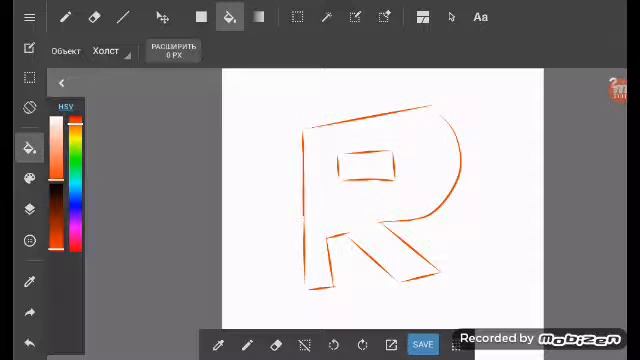This screenshot has height=360, width=640.
Task: Open the grid circle icon in sidebar
Action: click(29, 240)
